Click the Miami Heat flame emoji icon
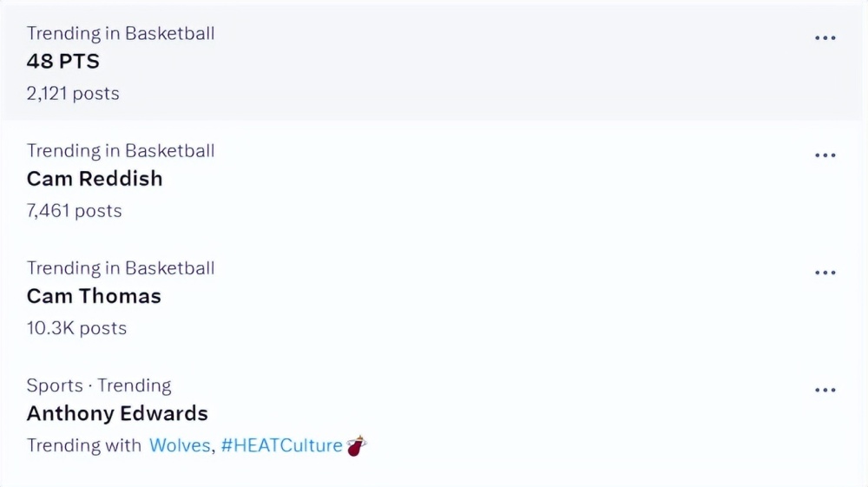Screen dimensions: 868x487 click(357, 445)
